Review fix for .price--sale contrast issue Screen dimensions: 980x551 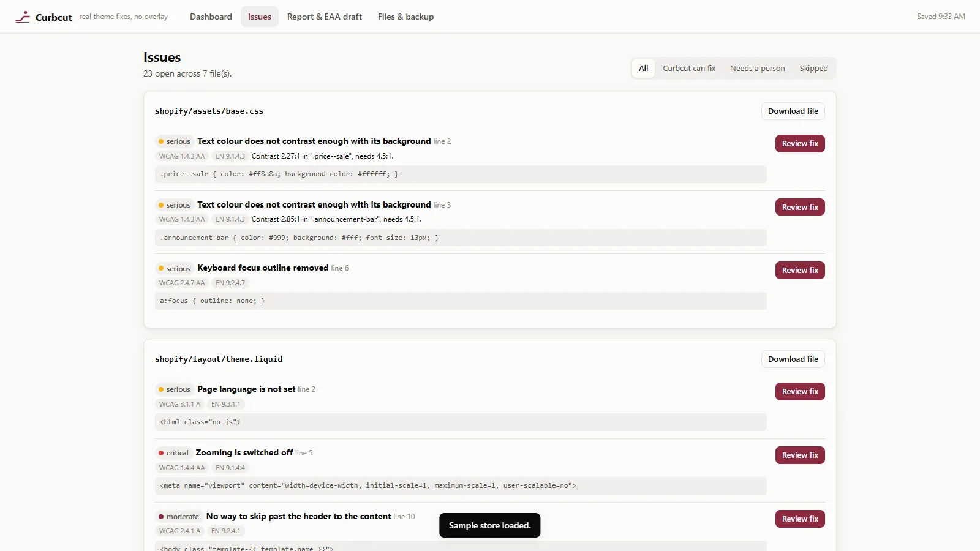tap(800, 143)
